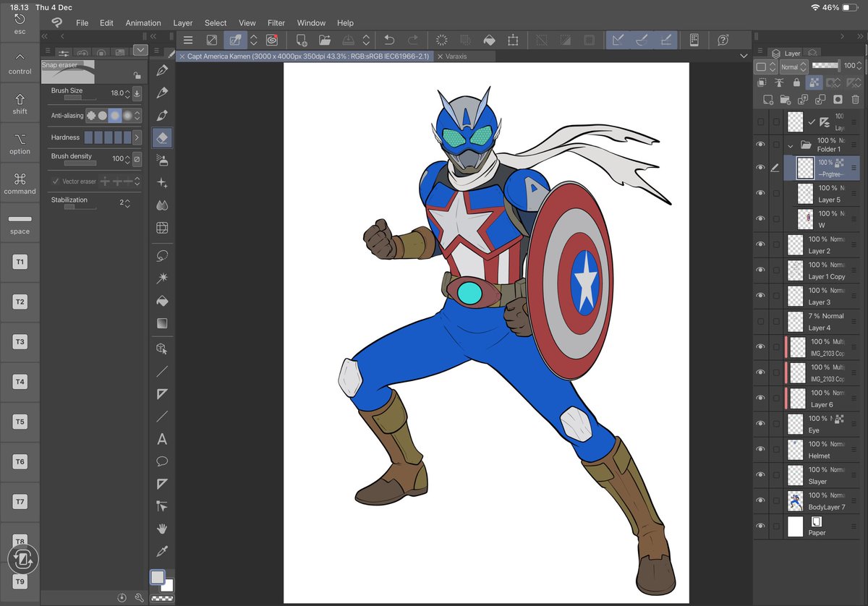The image size is (868, 606).
Task: Toggle Lock transparent pixels icon in layer panel
Action: click(x=814, y=82)
